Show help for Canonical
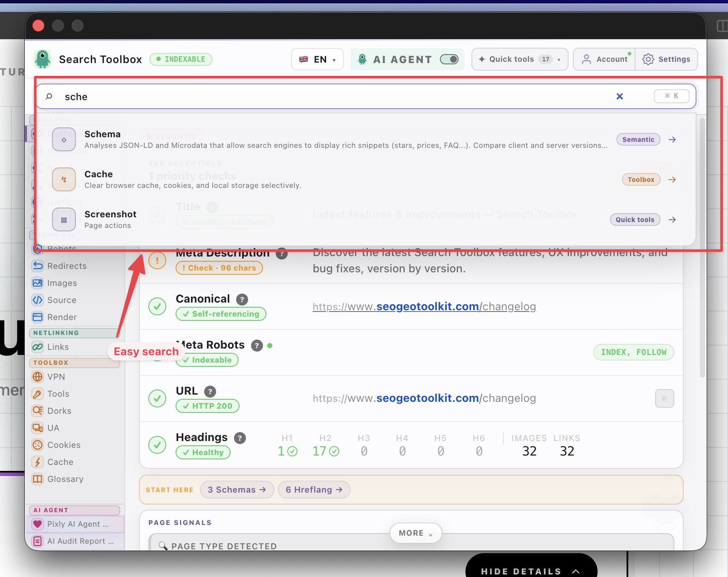 click(x=242, y=300)
